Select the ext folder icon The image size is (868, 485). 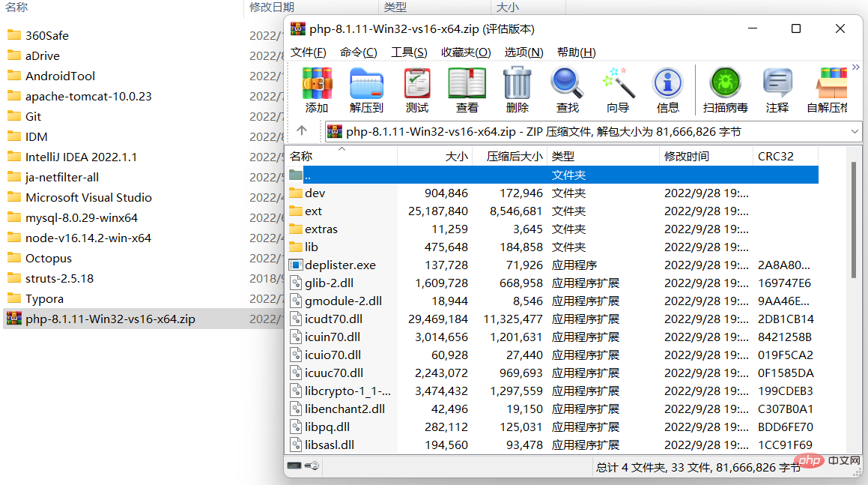pyautogui.click(x=296, y=211)
